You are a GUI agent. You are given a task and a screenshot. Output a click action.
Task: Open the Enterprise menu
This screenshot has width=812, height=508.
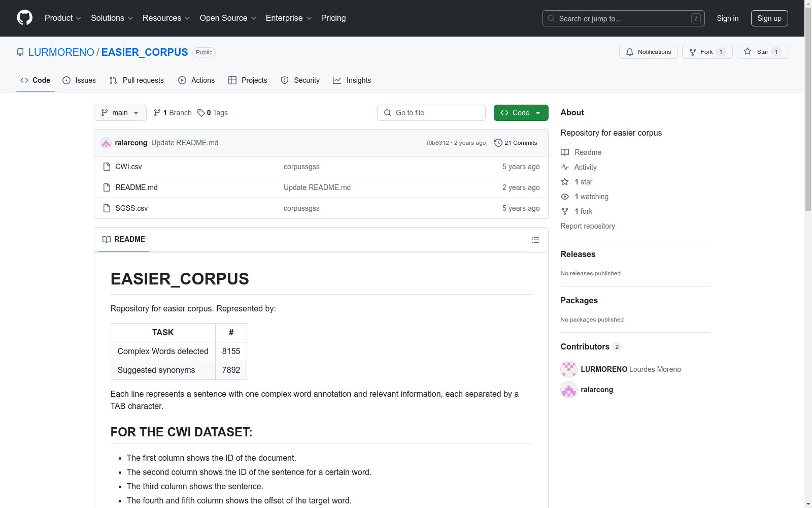289,18
